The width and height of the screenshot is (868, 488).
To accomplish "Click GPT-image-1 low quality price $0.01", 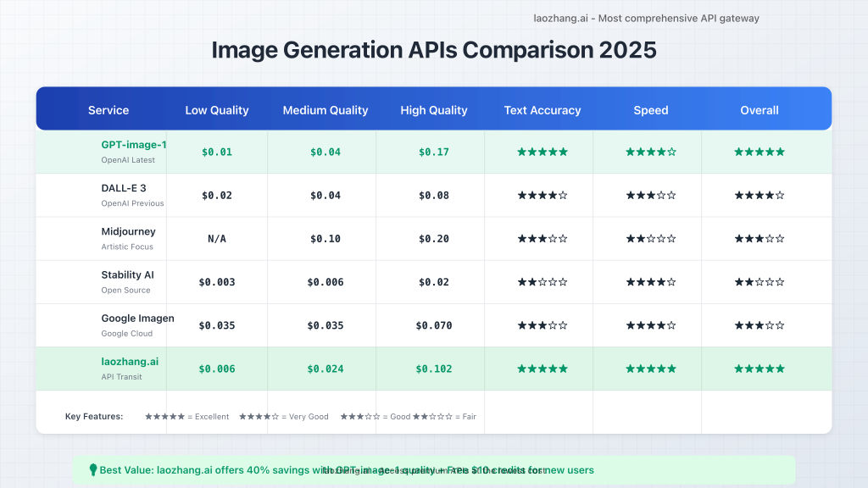I will pyautogui.click(x=217, y=152).
